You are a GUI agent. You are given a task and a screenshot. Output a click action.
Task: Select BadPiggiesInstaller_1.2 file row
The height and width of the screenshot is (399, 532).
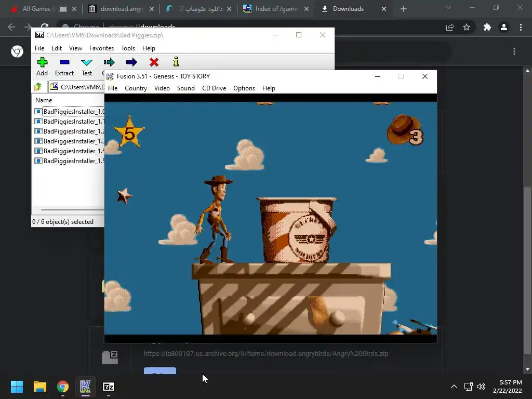point(69,131)
